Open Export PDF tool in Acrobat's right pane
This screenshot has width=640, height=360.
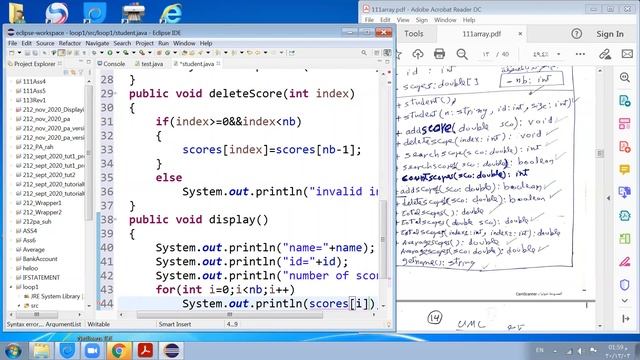624,100
